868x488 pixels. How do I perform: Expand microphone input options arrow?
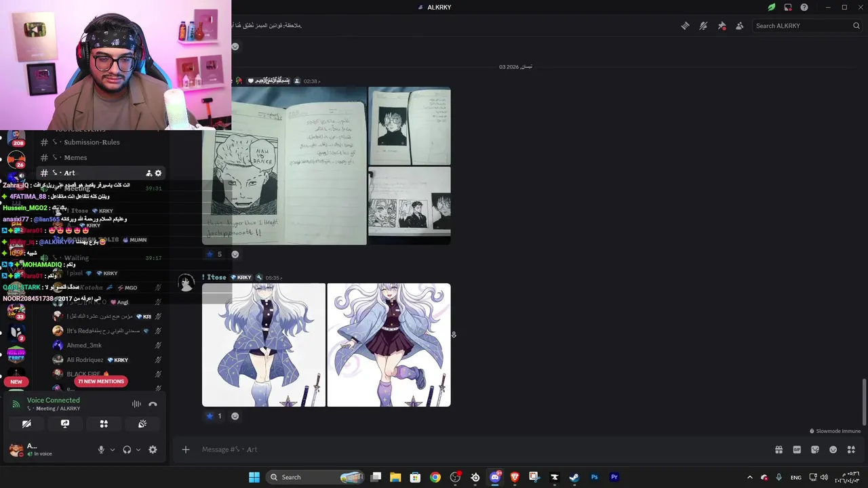pyautogui.click(x=113, y=449)
